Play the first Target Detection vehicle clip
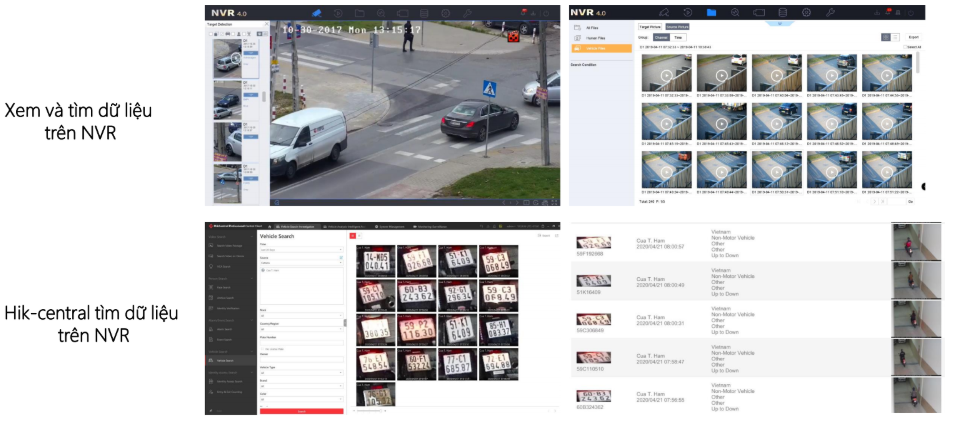Image resolution: width=953 pixels, height=423 pixels. (x=236, y=58)
